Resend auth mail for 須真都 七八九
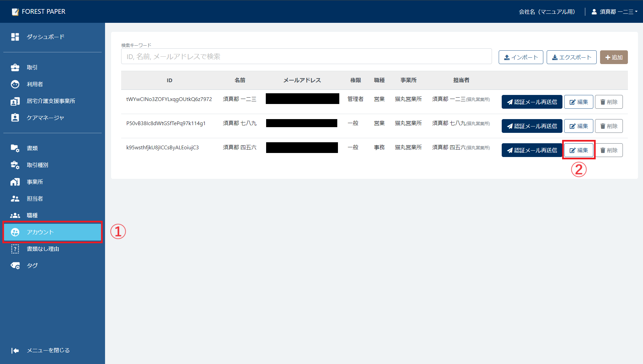The image size is (643, 364). (x=532, y=126)
